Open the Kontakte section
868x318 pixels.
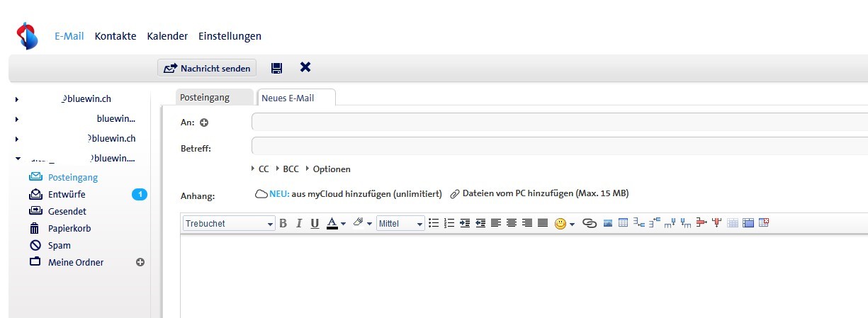tap(115, 36)
